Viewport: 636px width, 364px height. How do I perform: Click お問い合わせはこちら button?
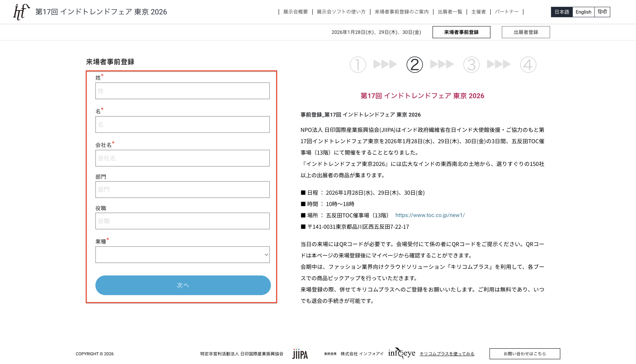coord(524,354)
